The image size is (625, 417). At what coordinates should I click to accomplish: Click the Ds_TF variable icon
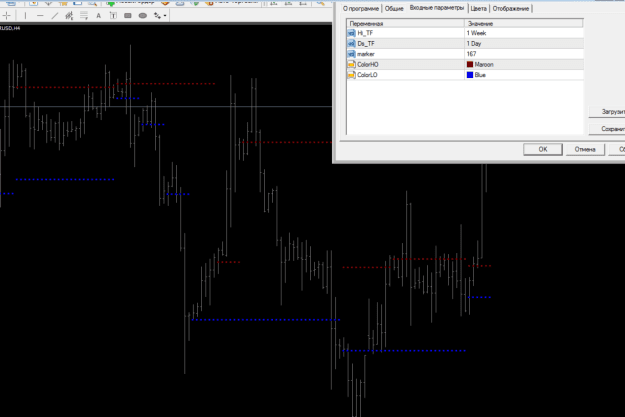coord(352,43)
